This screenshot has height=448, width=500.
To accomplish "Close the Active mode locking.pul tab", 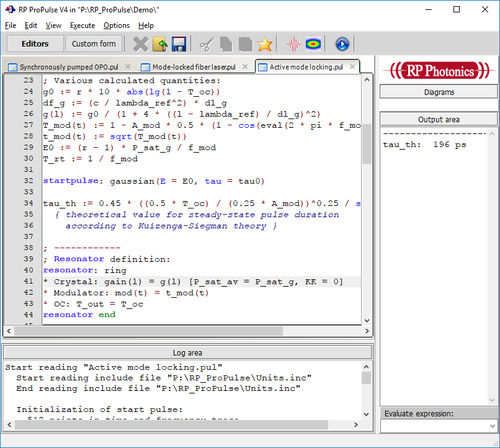I will click(x=352, y=66).
